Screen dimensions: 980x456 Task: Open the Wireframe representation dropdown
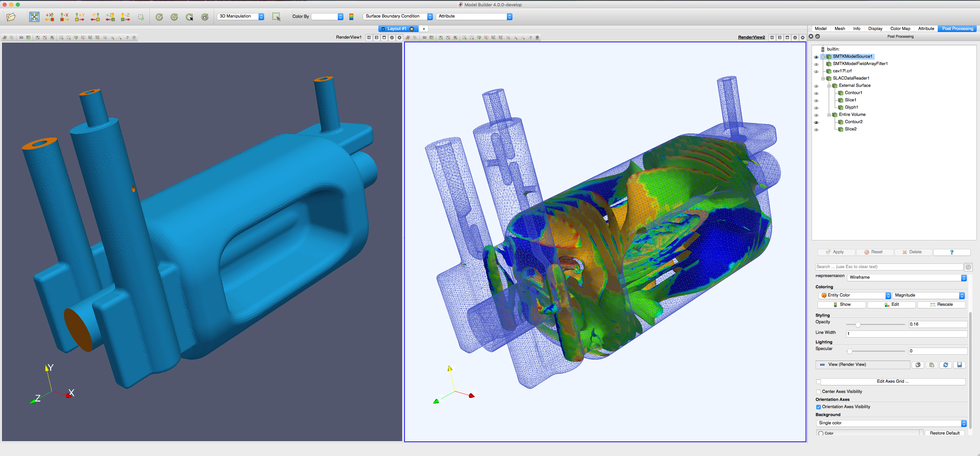point(907,278)
